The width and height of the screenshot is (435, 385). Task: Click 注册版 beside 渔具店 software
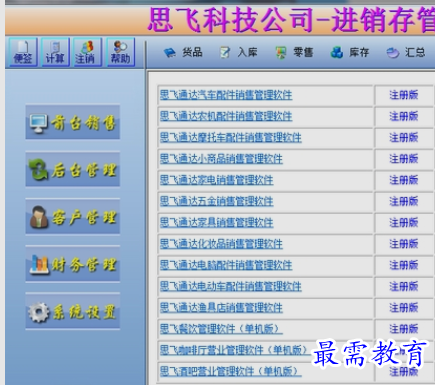(x=404, y=308)
